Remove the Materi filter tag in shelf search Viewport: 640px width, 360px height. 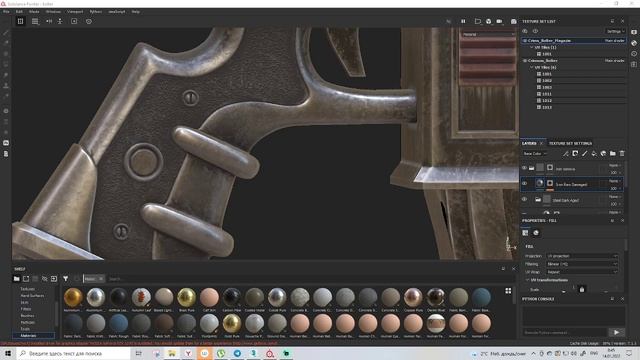tap(101, 279)
